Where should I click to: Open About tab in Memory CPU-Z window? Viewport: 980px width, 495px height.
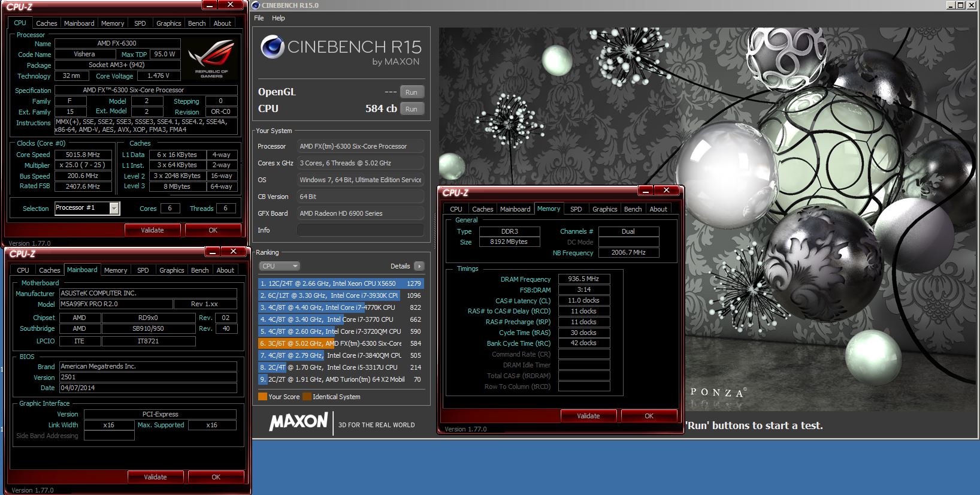click(658, 209)
